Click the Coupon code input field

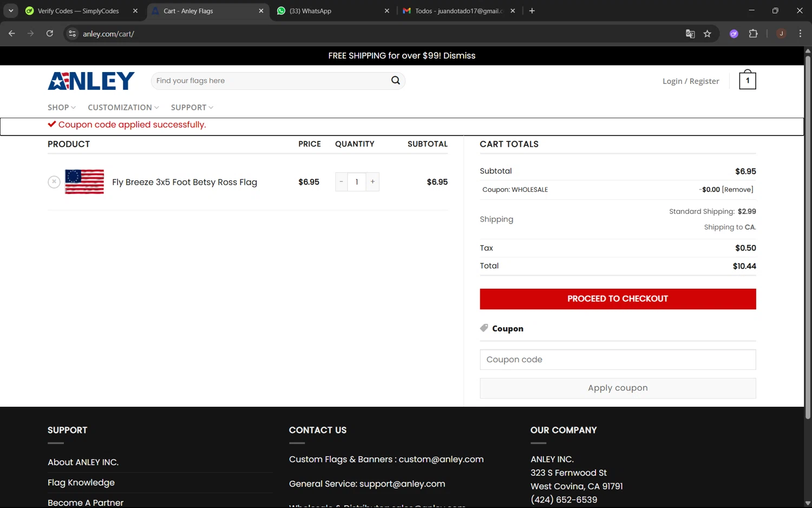[x=618, y=360]
